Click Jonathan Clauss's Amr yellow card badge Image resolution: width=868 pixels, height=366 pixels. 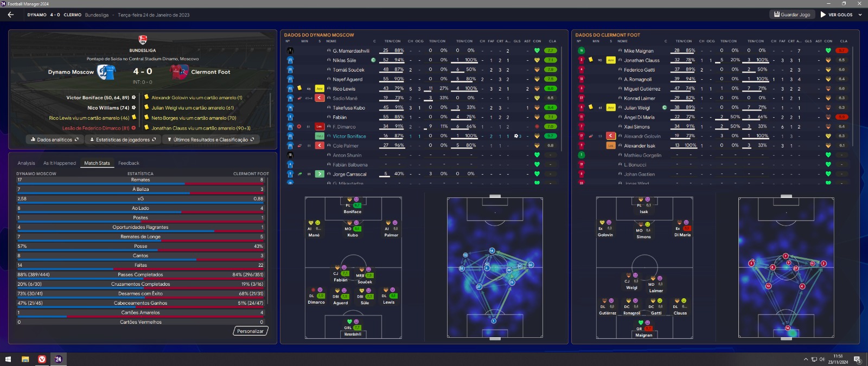(611, 60)
